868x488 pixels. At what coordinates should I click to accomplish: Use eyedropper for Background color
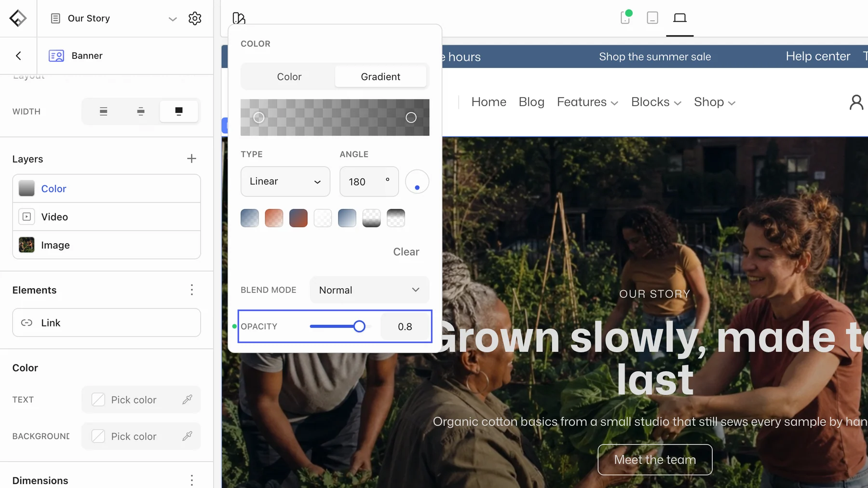[x=188, y=436]
